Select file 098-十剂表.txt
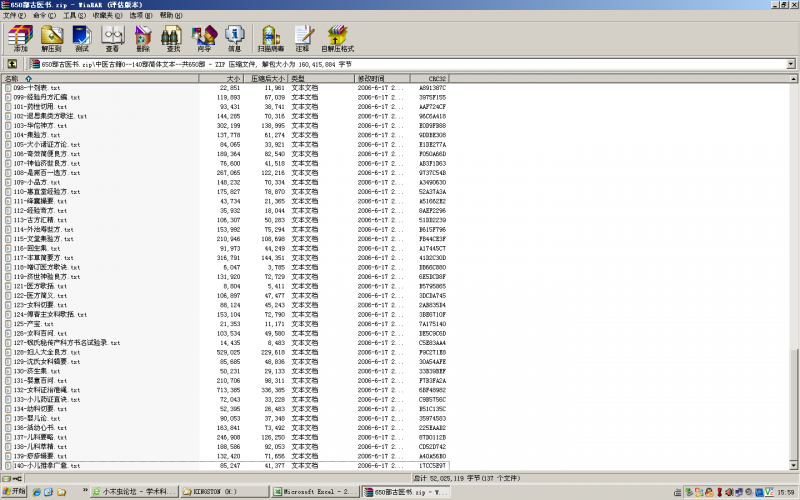This screenshot has height=500, width=800. pos(37,88)
